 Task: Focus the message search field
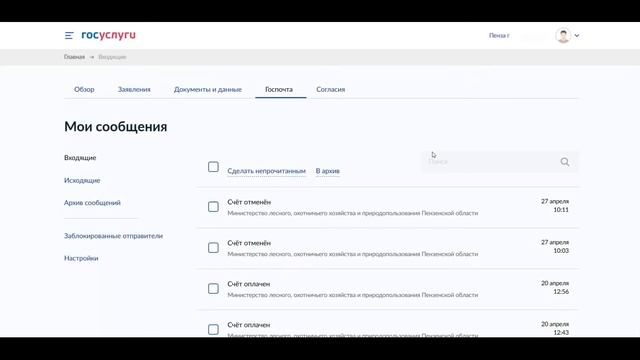tap(499, 162)
